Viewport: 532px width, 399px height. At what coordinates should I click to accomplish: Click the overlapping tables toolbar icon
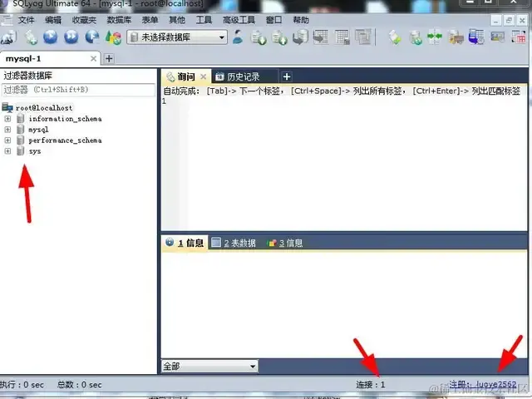point(362,37)
